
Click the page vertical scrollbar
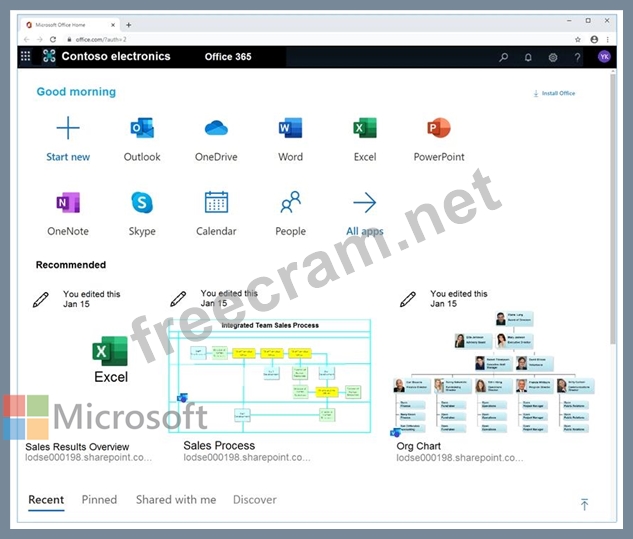point(613,208)
